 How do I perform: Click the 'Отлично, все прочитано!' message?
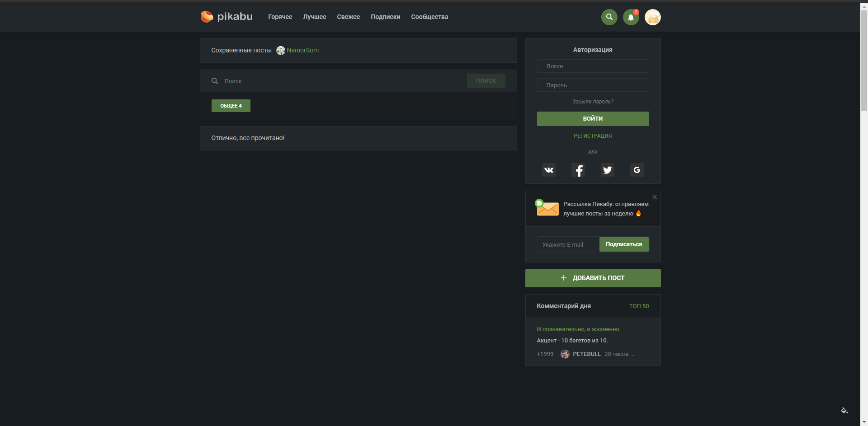(x=248, y=138)
